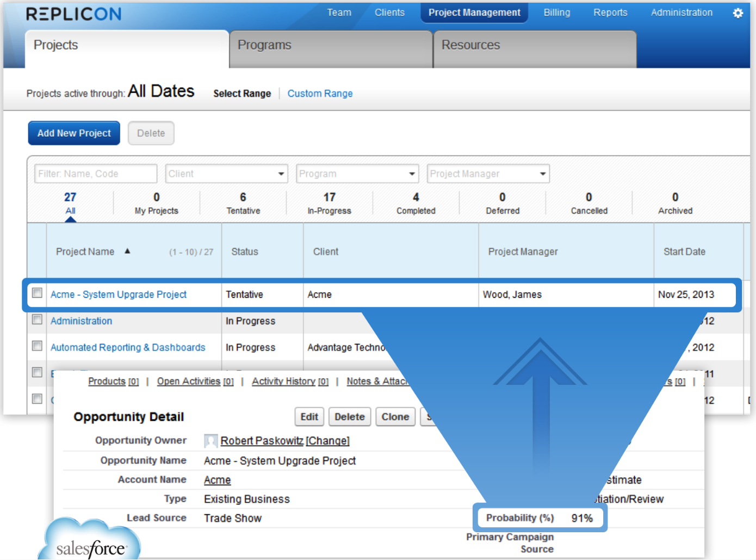Screen dimensions: 756x560
Task: Open the Open Activities [0] link
Action: 195,381
